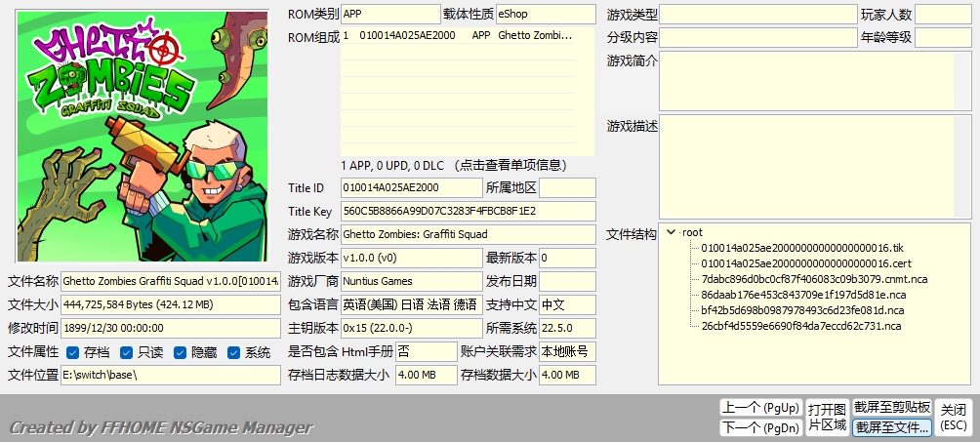Image resolution: width=980 pixels, height=442 pixels.
Task: Select the 7dabc896...cnmt.nca tree entry
Action: (814, 279)
